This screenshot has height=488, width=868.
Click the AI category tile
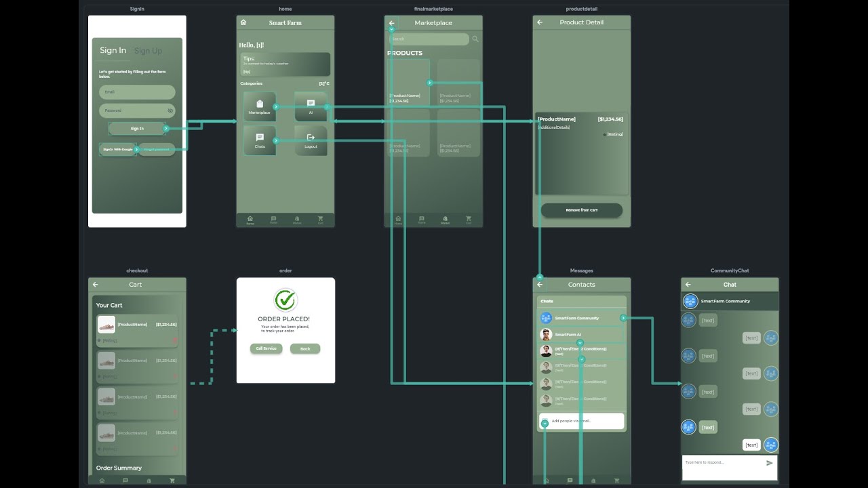click(x=311, y=107)
